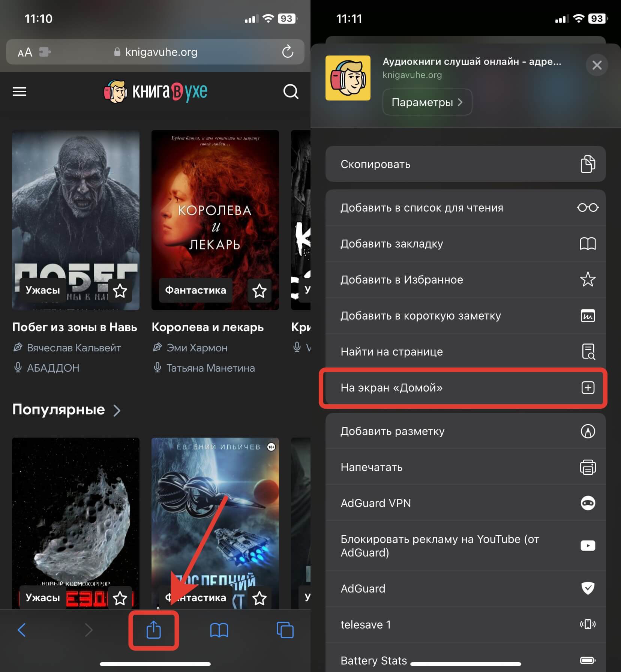Open the hamburger menu on КнигаВухе

[x=19, y=91]
